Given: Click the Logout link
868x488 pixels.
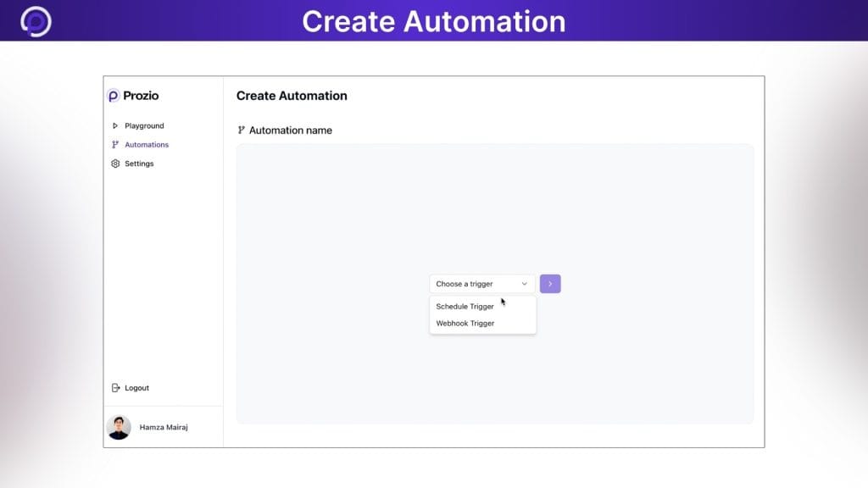Looking at the screenshot, I should pos(135,387).
